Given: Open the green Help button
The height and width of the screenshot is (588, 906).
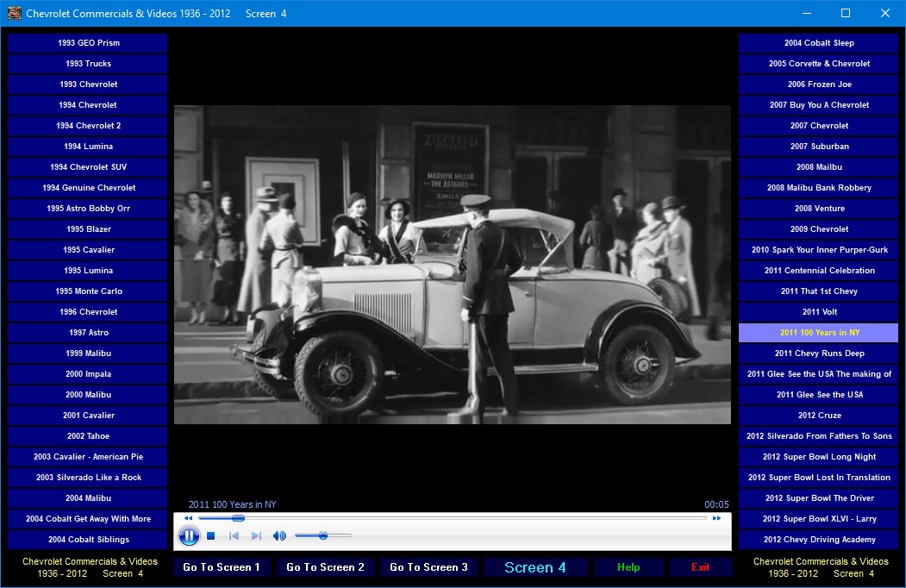Looking at the screenshot, I should [x=628, y=567].
